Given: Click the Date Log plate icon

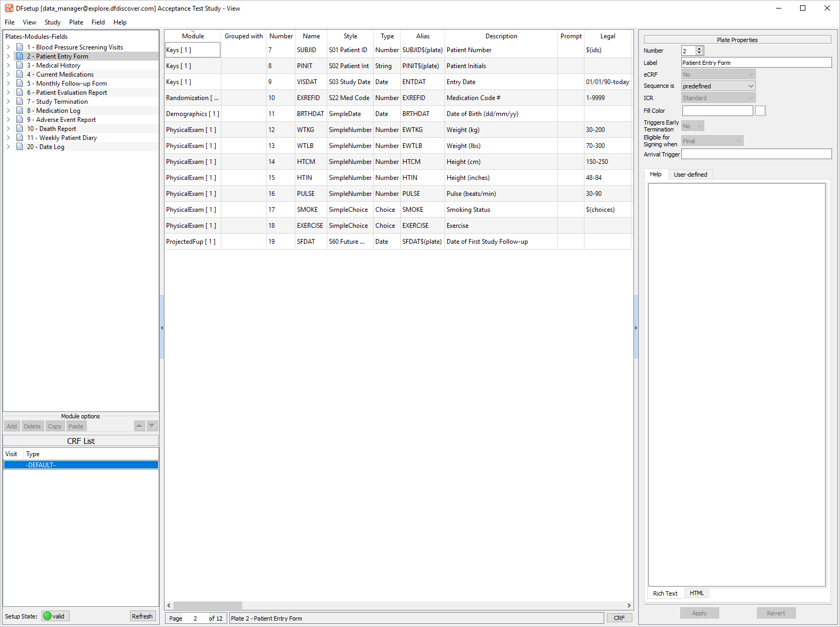Looking at the screenshot, I should coord(20,147).
